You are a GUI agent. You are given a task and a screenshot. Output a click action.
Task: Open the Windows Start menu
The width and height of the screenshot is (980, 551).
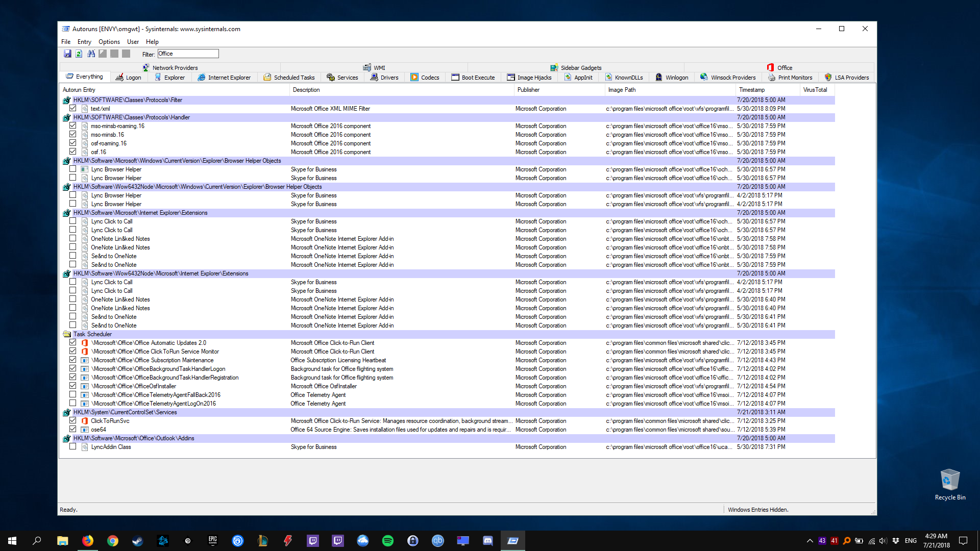12,541
